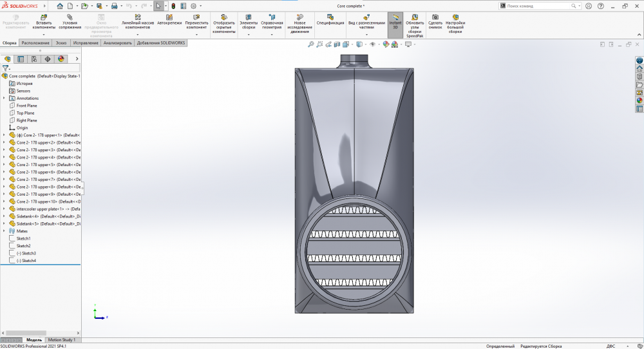Open the Mate (Условия сопряжения) tool
Screen dimensions: 644x349
click(70, 17)
